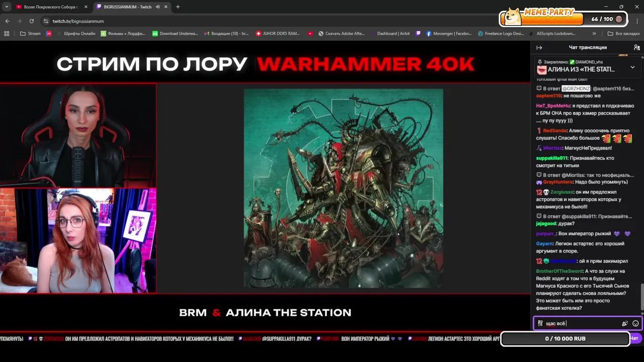Close the YouTube browser tab
Viewport: 644px width, 362px height.
(x=86, y=7)
